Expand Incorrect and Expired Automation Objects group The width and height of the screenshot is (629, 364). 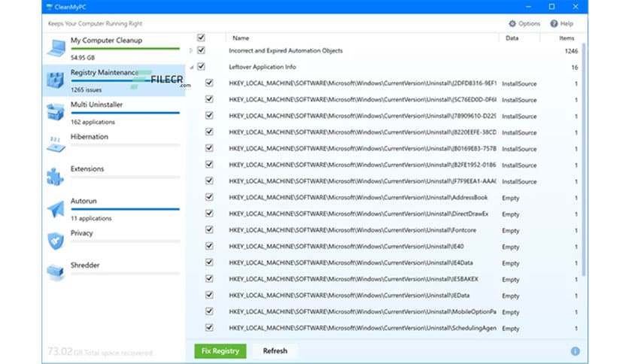coord(191,50)
